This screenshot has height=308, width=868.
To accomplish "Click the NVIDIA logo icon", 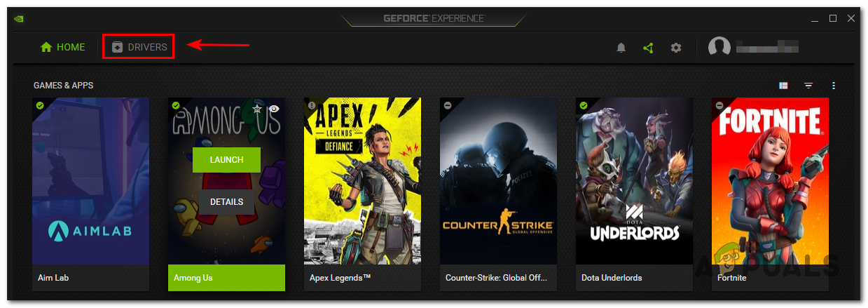I will click(20, 19).
